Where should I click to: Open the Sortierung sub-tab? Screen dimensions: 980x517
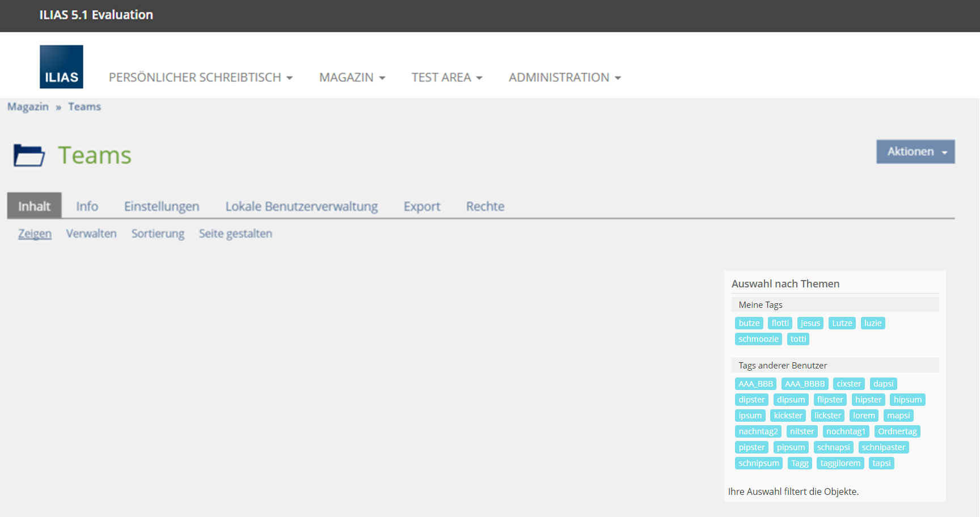tap(158, 234)
